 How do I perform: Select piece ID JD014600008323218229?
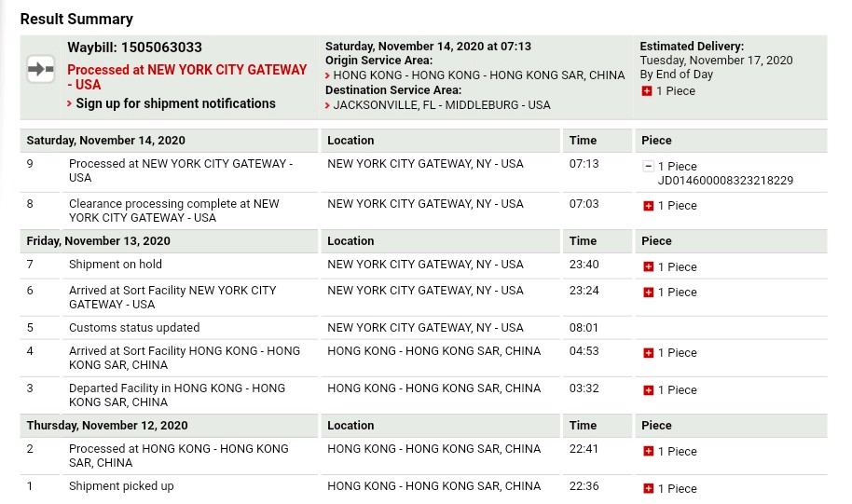(725, 181)
